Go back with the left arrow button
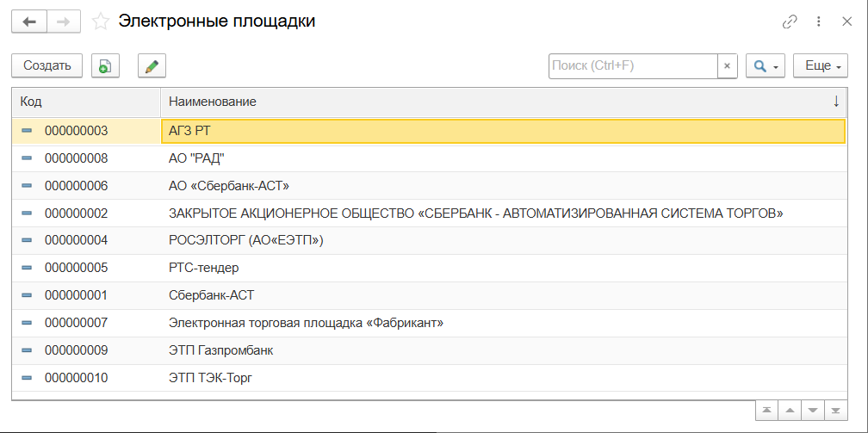 tap(28, 22)
